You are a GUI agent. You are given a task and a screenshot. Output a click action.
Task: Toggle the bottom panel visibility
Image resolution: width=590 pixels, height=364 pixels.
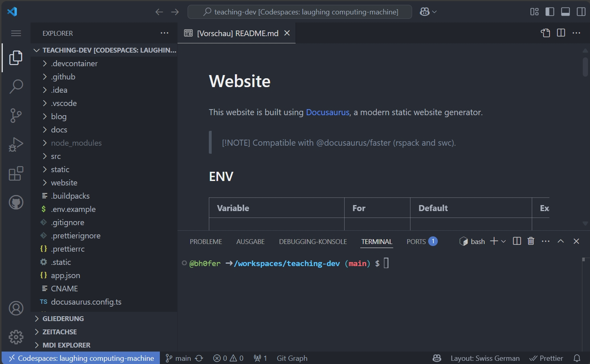[566, 12]
